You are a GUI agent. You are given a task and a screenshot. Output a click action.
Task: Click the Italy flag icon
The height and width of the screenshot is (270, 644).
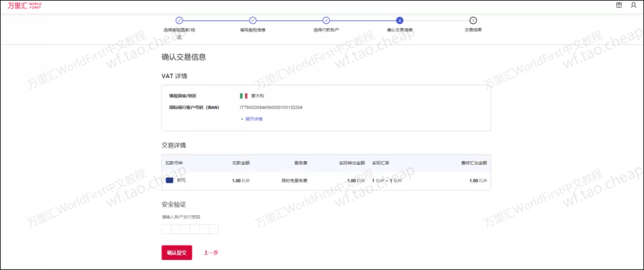(243, 96)
